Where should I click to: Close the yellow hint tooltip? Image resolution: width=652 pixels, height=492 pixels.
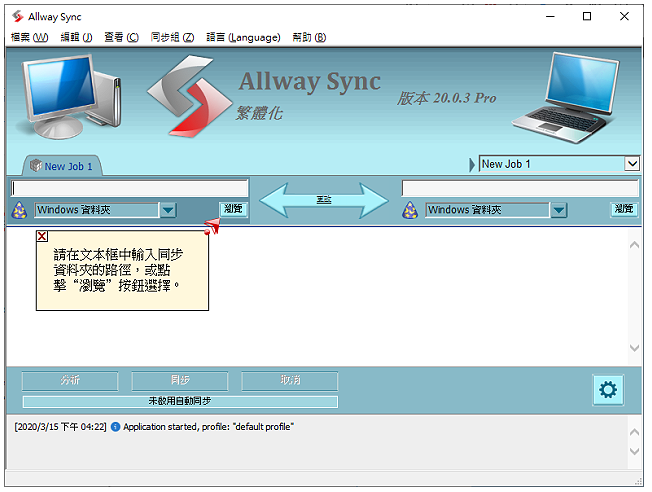click(x=42, y=236)
